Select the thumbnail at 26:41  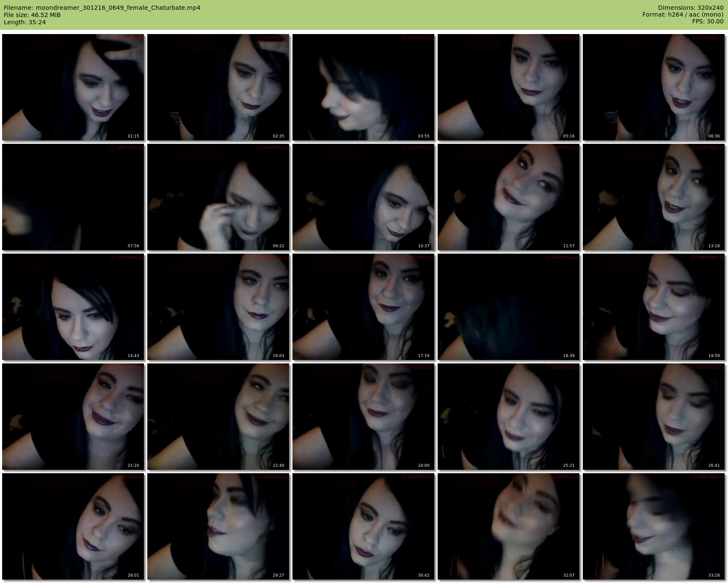point(654,417)
